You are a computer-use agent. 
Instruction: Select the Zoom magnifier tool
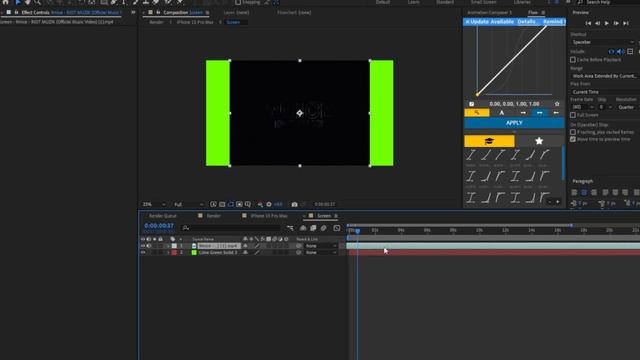[x=38, y=2]
